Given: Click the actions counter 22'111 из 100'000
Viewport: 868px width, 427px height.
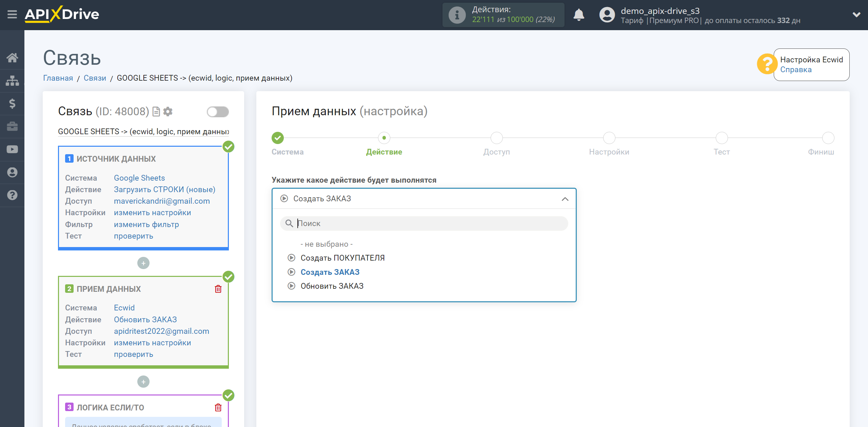Looking at the screenshot, I should [x=513, y=20].
